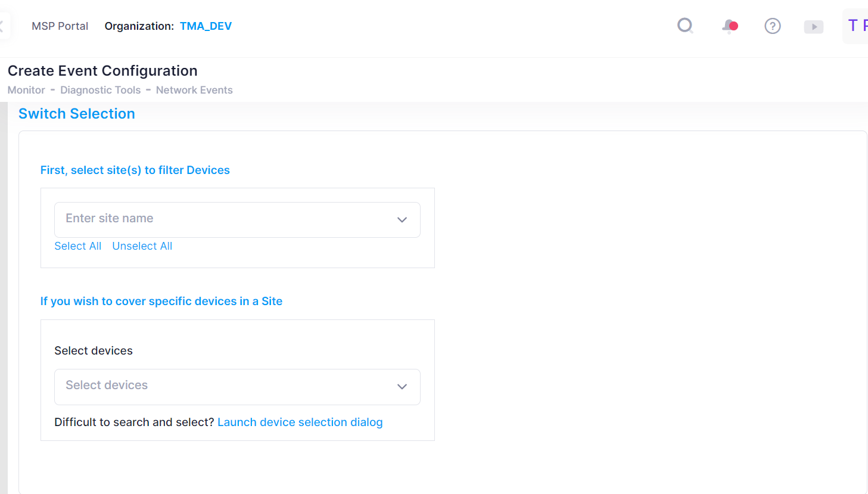868x494 pixels.
Task: Go to MSP Portal
Action: [60, 26]
